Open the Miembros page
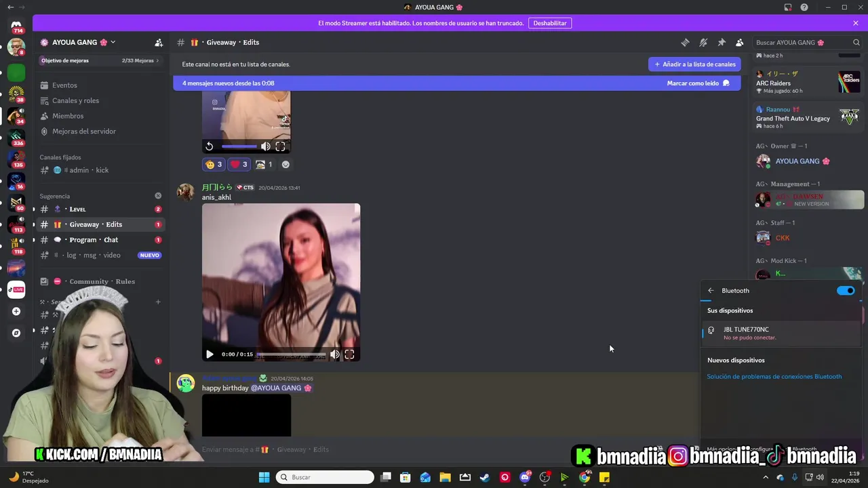868x488 pixels. pyautogui.click(x=100, y=116)
